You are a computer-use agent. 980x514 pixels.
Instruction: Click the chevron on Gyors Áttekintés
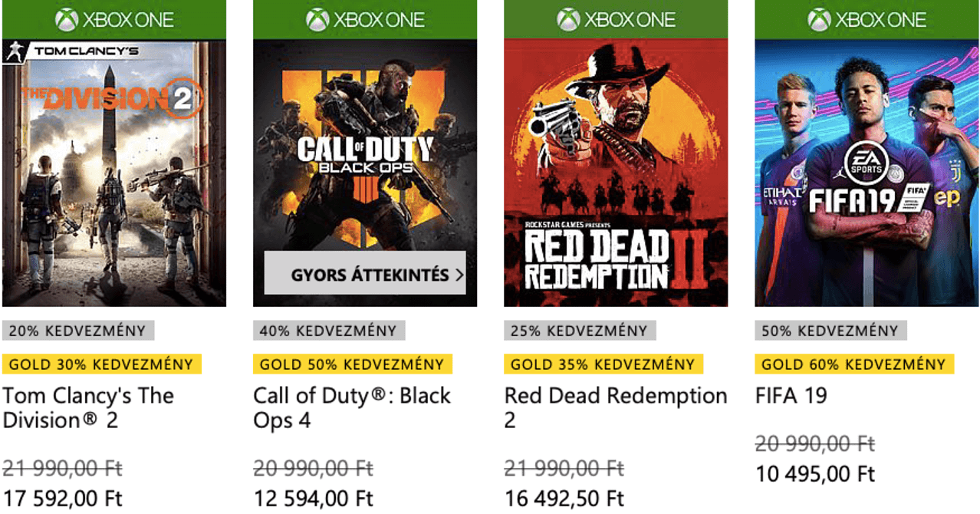pyautogui.click(x=459, y=274)
